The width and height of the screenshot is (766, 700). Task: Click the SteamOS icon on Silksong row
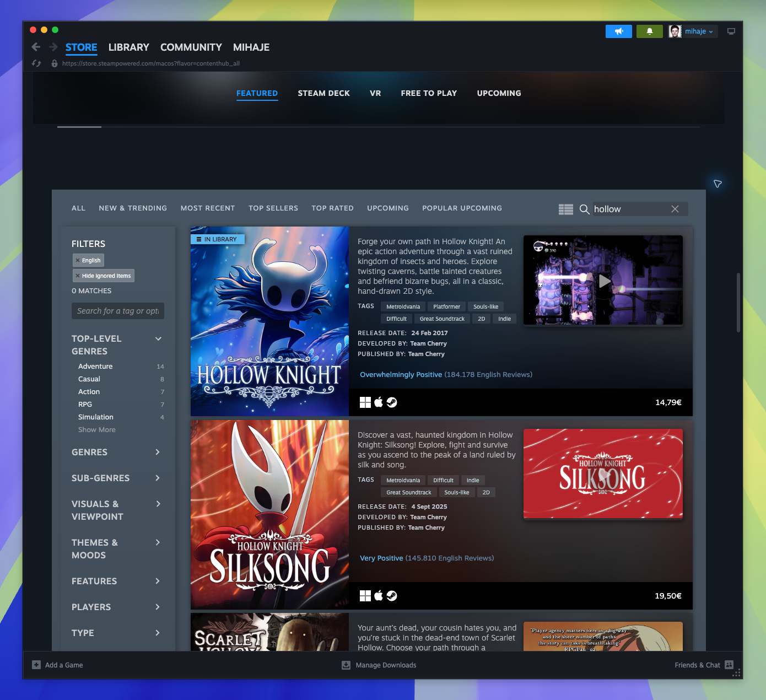(x=392, y=596)
